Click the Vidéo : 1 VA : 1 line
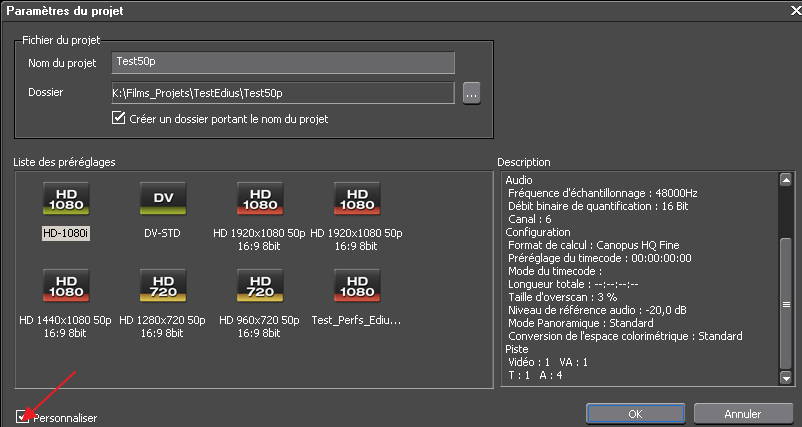The image size is (802, 427). [x=548, y=362]
